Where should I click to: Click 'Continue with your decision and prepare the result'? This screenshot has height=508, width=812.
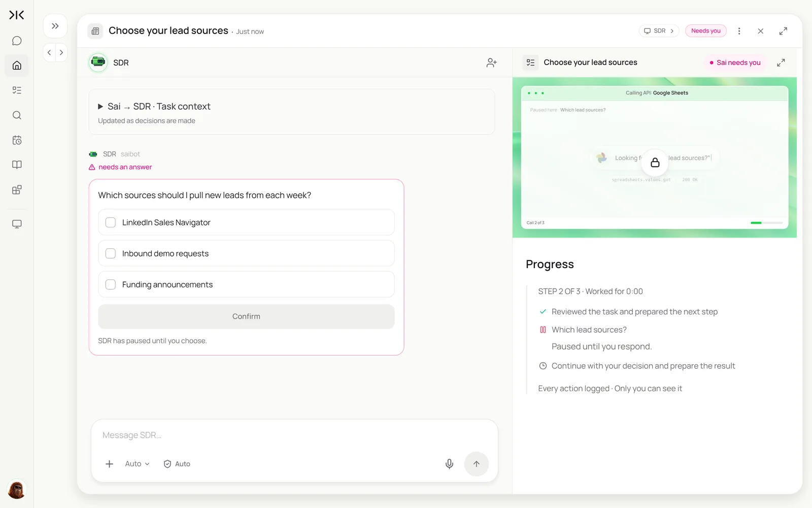643,366
